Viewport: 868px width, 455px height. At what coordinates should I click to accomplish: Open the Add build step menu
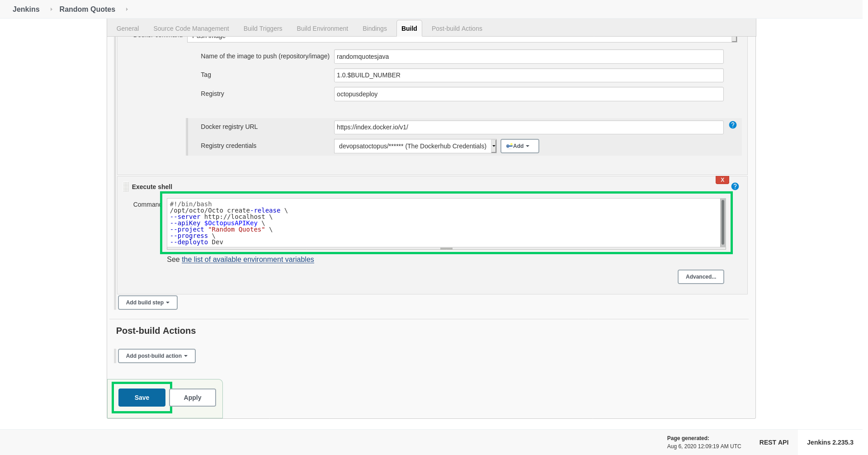[147, 302]
